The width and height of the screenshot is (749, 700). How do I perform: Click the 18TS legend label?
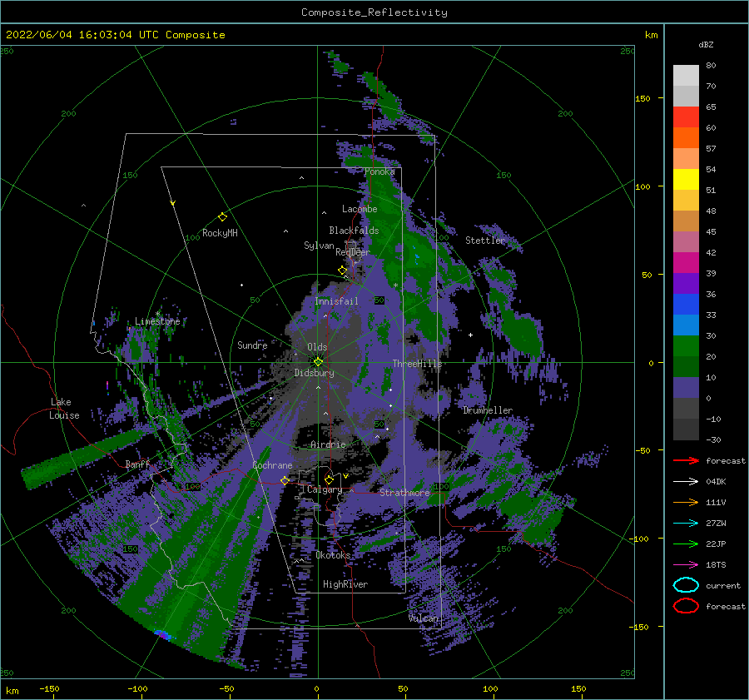[716, 565]
